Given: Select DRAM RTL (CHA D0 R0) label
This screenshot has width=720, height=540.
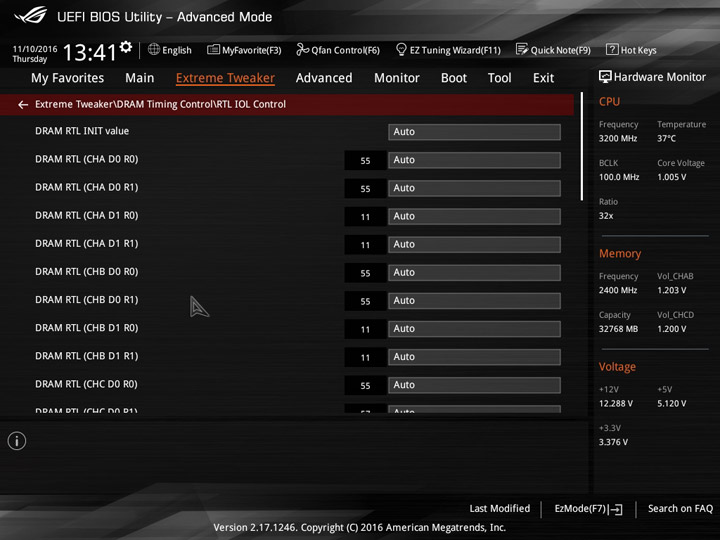Looking at the screenshot, I should point(86,159).
